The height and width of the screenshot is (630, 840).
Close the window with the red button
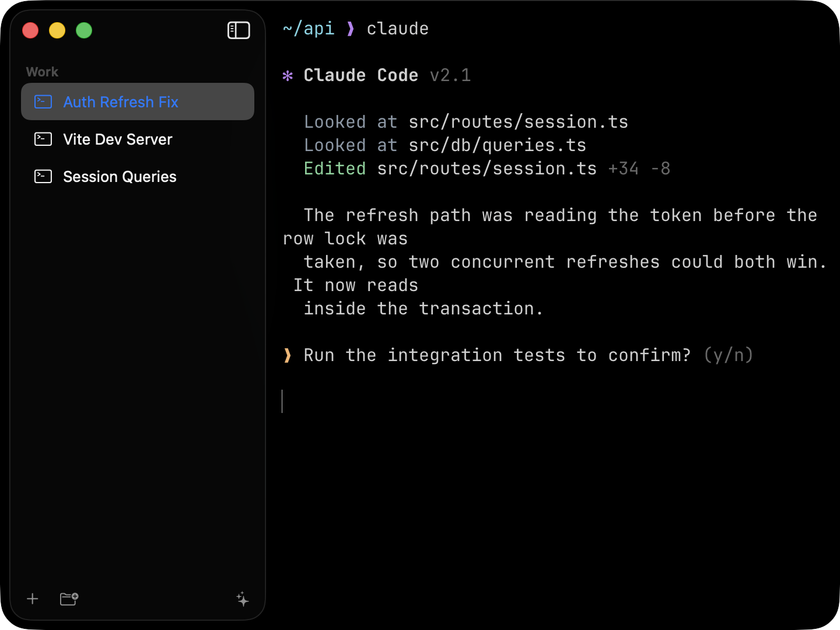30,30
